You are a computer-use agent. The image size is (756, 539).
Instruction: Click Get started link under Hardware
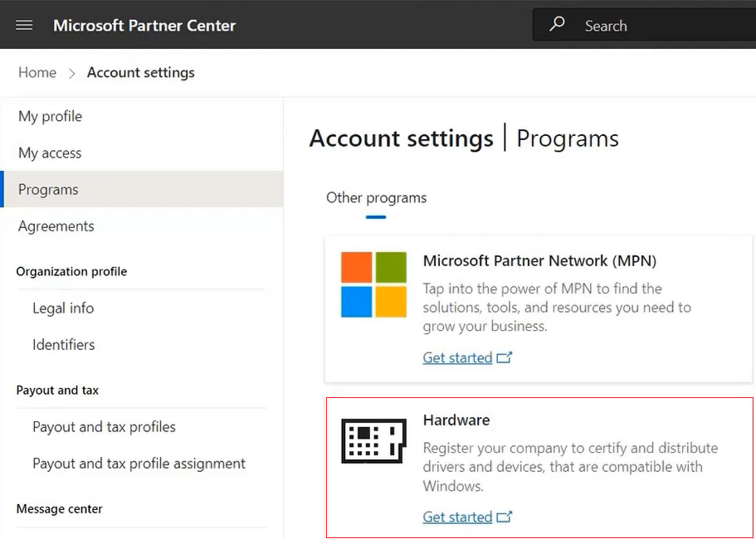click(457, 517)
